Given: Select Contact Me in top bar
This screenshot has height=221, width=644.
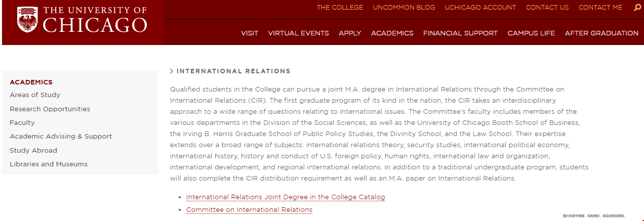Looking at the screenshot, I should pyautogui.click(x=600, y=8).
